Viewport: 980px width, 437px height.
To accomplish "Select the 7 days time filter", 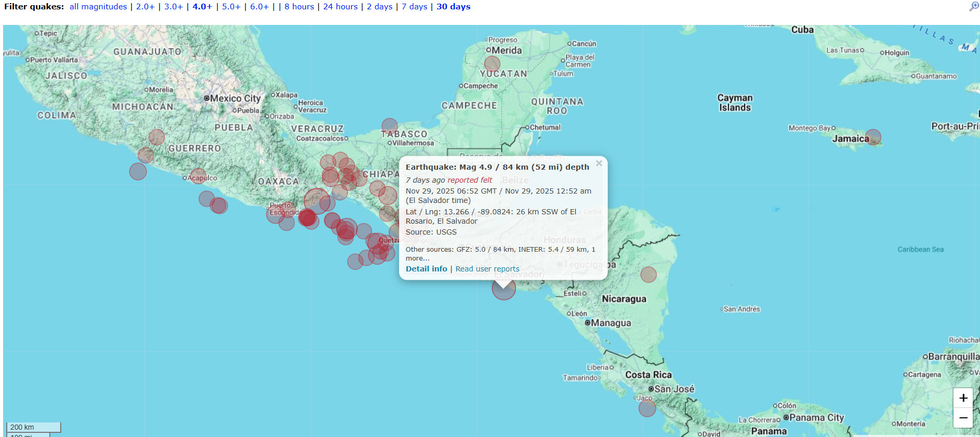I will tap(414, 7).
